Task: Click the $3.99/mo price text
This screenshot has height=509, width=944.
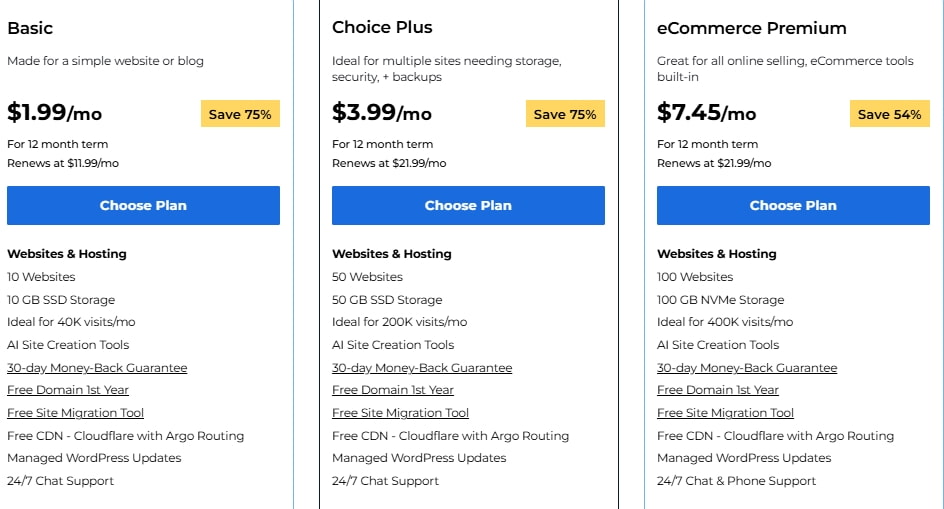Action: click(382, 113)
